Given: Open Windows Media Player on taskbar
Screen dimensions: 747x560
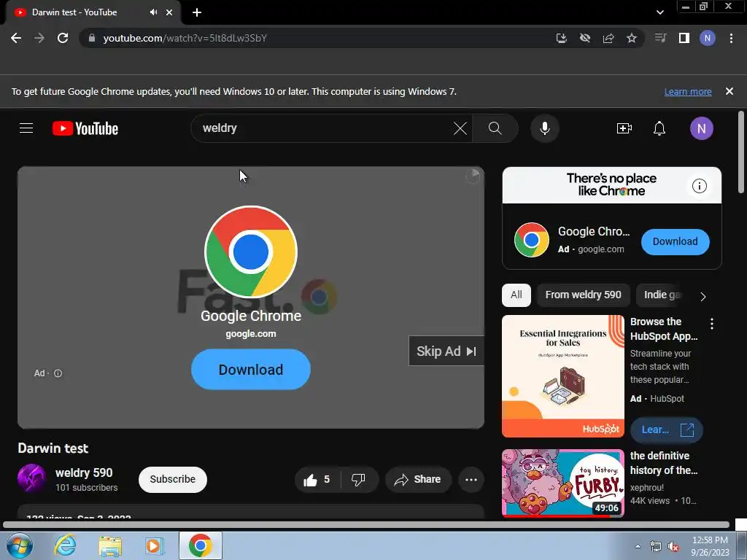Looking at the screenshot, I should pyautogui.click(x=155, y=545).
